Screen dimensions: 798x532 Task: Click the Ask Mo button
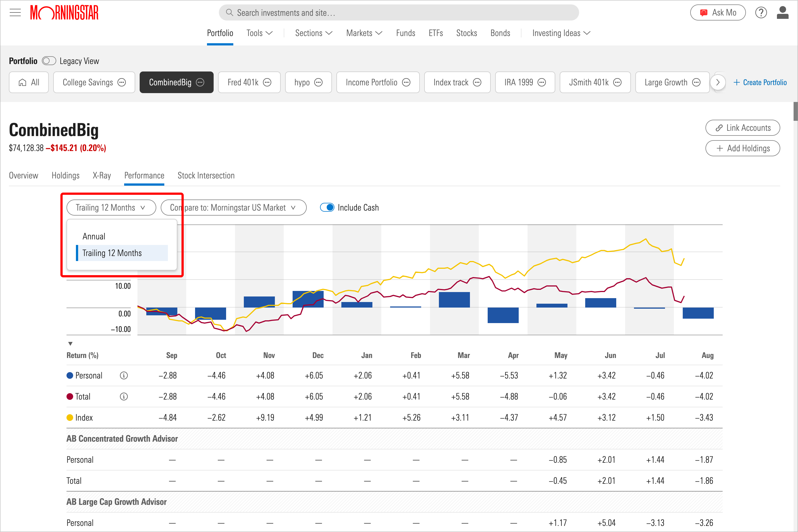point(718,13)
